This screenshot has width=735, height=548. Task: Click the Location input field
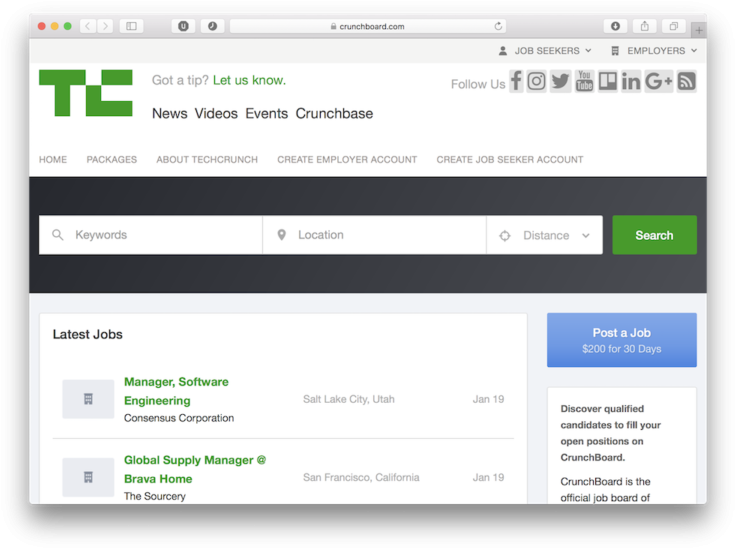[375, 235]
